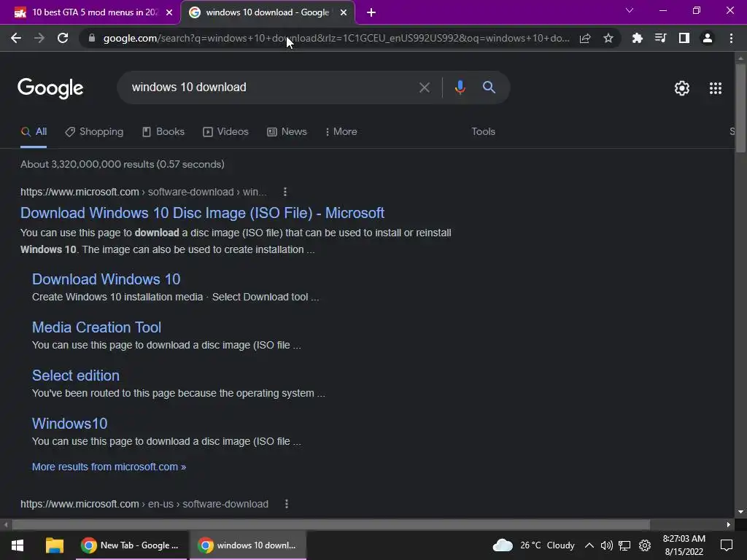The width and height of the screenshot is (747, 560).
Task: Bookmark this tab with star icon
Action: (608, 38)
